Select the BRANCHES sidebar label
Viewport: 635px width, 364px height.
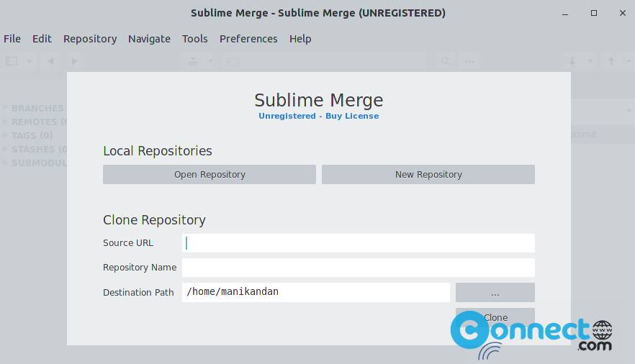pyautogui.click(x=37, y=108)
